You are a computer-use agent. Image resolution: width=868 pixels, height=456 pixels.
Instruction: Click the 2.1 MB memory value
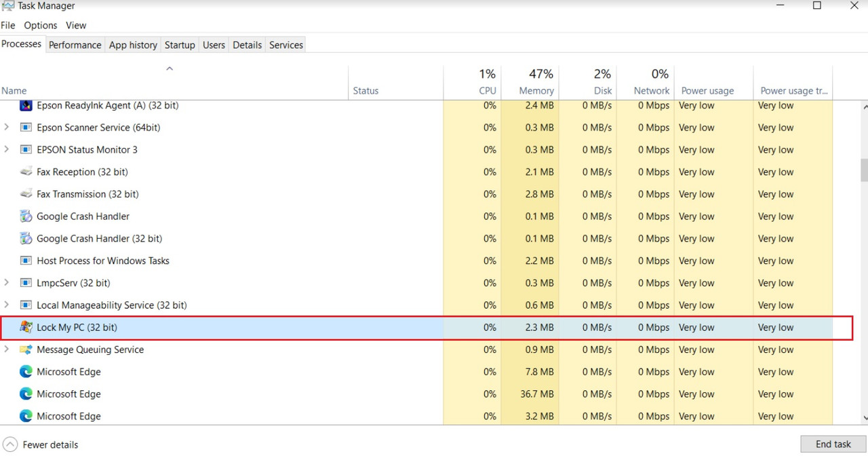[539, 172]
